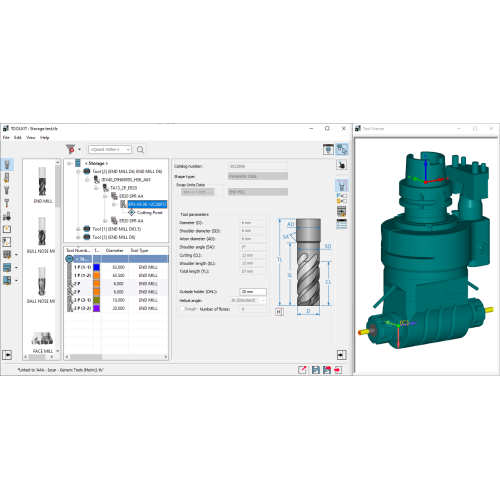Open the File menu
Screen dimensions: 500x500
6,137
